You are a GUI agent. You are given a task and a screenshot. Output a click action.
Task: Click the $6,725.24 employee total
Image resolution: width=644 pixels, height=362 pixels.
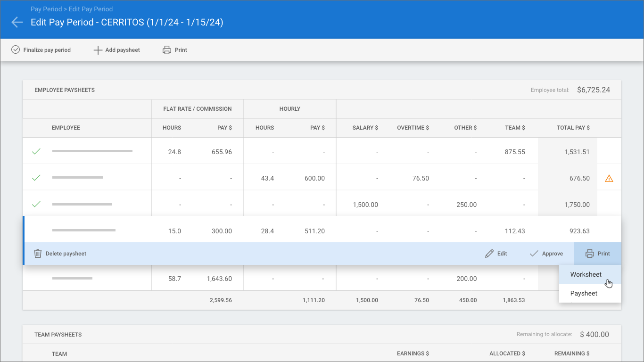[x=594, y=90]
